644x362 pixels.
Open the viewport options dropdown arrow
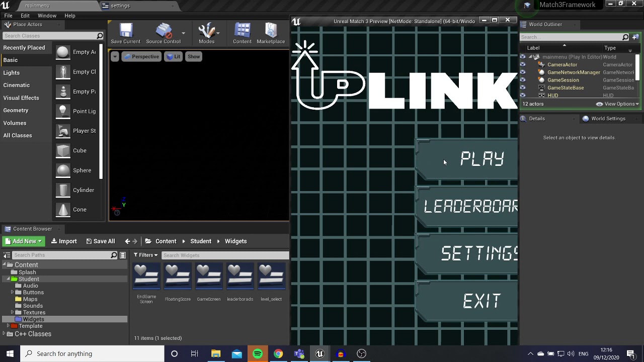tap(115, 57)
